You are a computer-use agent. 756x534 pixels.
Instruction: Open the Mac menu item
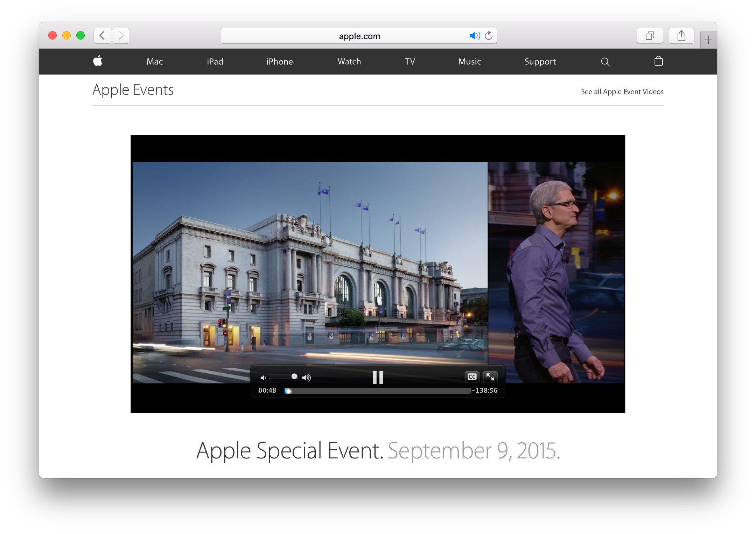point(155,62)
